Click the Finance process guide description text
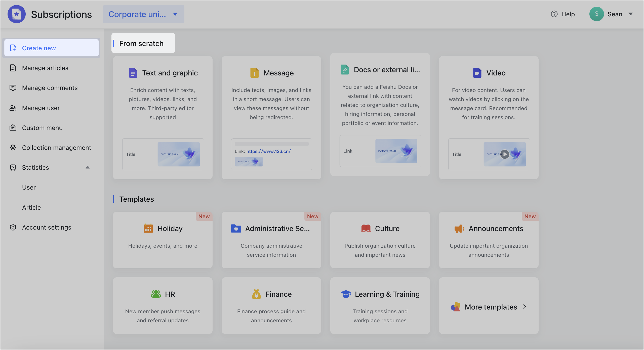Image resolution: width=644 pixels, height=350 pixels. (271, 316)
